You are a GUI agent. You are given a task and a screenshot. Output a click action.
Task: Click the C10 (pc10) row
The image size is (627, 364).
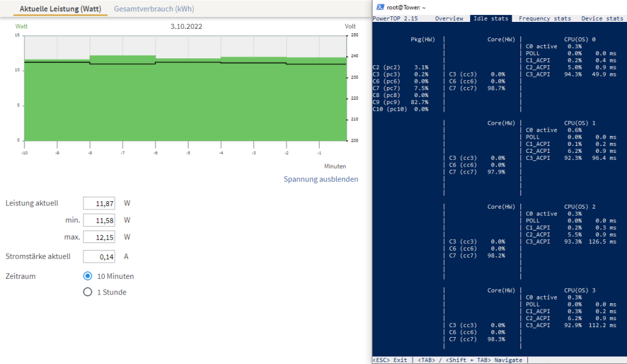400,109
